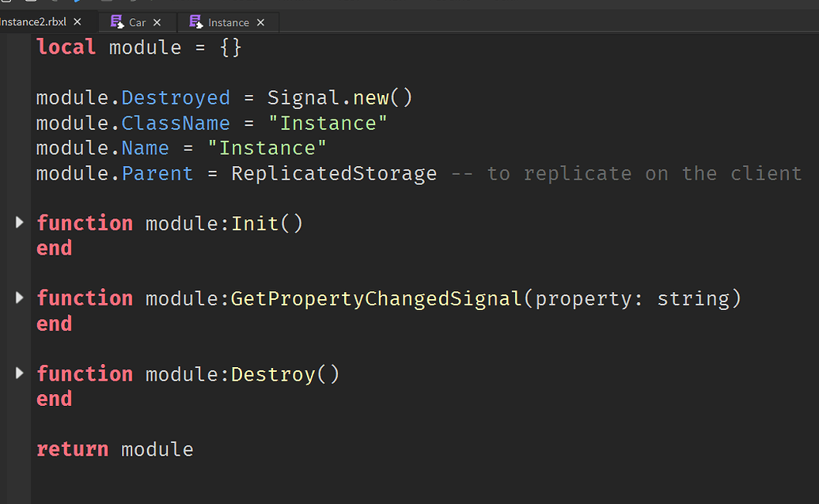819x504 pixels.
Task: Click the leftmost application icon in the title bar
Action: click(6, 4)
